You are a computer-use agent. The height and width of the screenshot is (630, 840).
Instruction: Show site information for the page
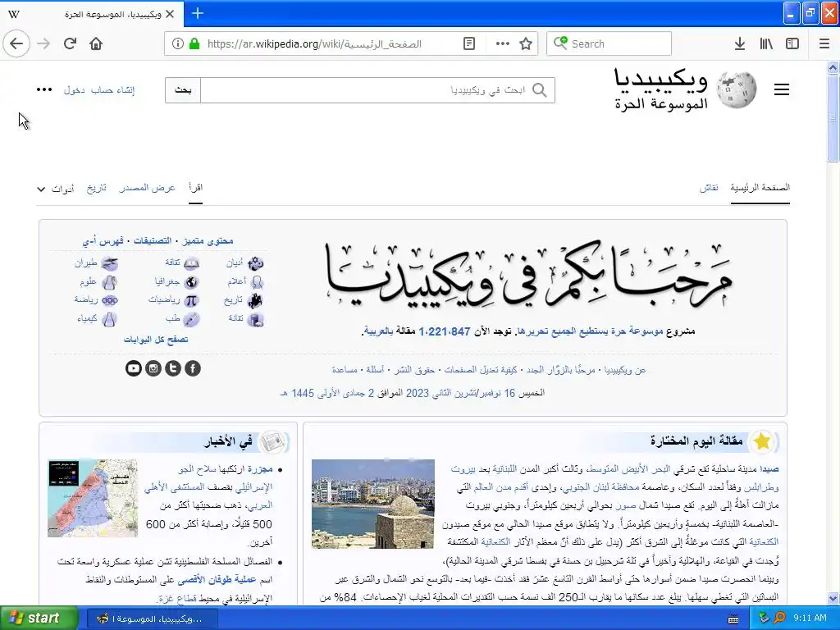178,43
